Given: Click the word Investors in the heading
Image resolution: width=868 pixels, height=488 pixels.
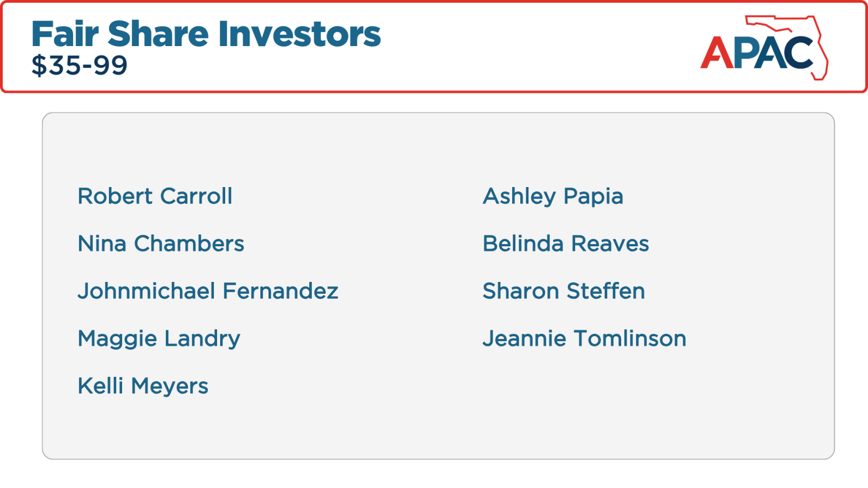Looking at the screenshot, I should (x=299, y=34).
